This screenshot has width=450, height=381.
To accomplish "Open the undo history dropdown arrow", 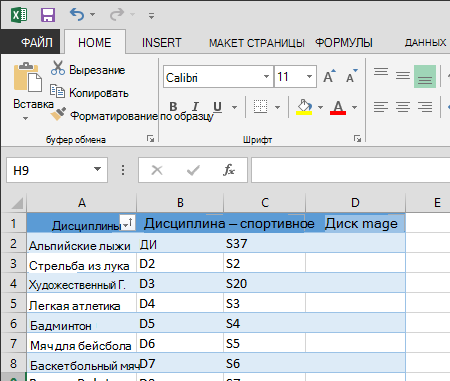I will point(93,15).
